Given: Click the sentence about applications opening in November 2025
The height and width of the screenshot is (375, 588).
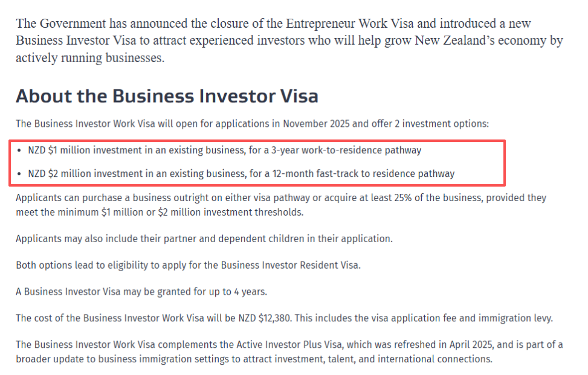Looking at the screenshot, I should (252, 124).
